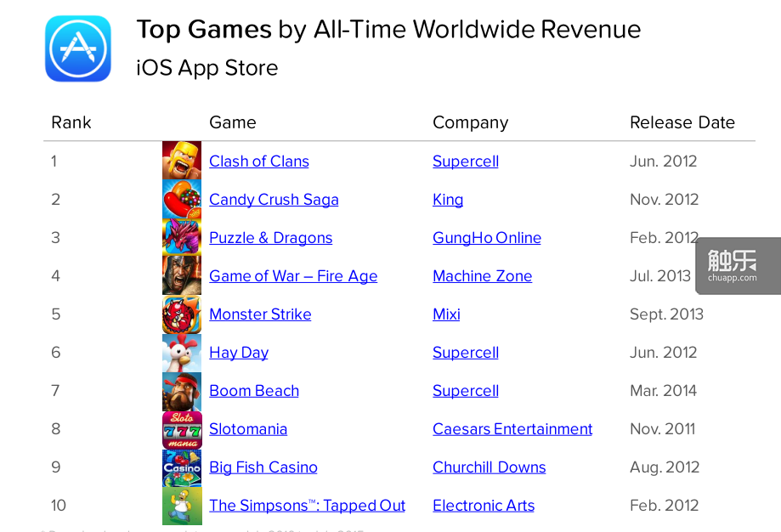Follow the GungHo Online company link

tap(487, 238)
